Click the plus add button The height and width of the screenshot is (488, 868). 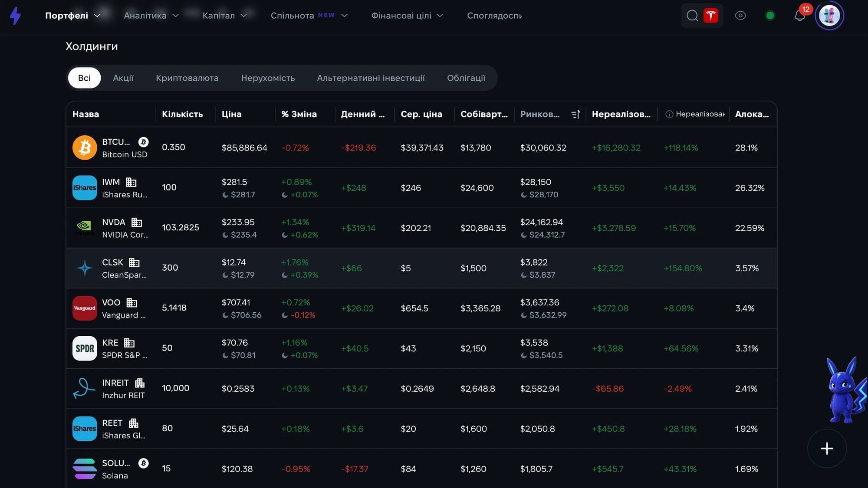tap(827, 449)
